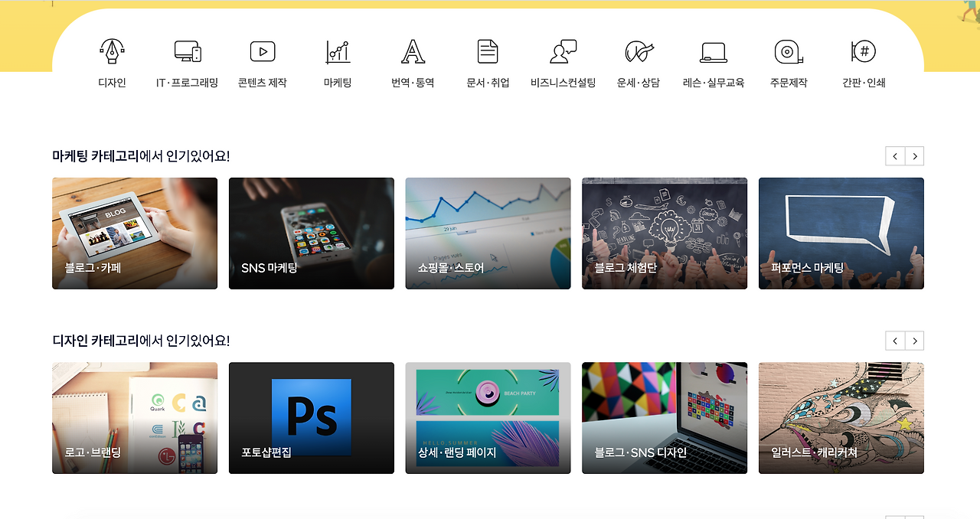Go to next slide in 마케팅 carousel
Viewport: 980px width, 519px height.
914,156
